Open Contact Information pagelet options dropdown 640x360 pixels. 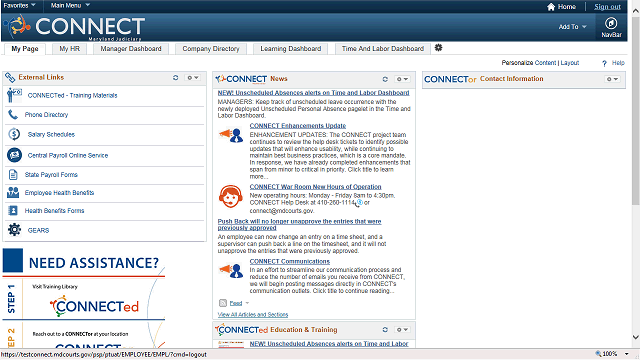[x=612, y=79]
